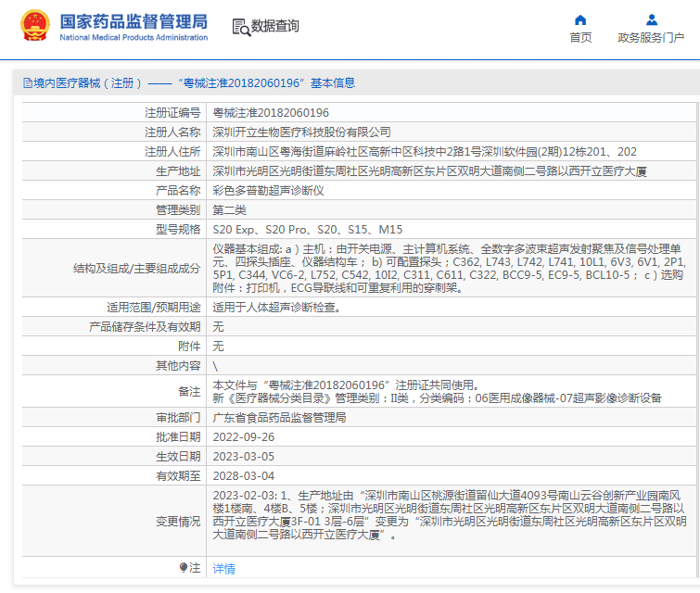Select product name 彩色多普勒超声诊断仪
The width and height of the screenshot is (700, 593).
268,191
